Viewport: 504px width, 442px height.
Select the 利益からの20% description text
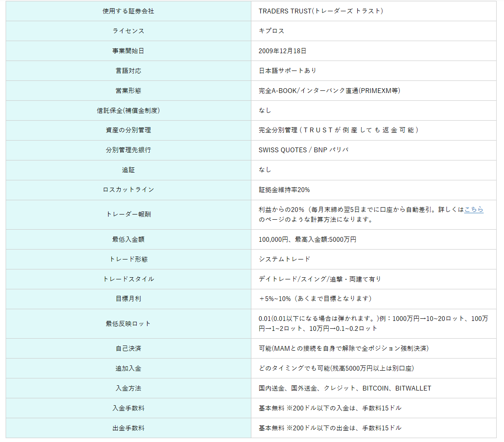pyautogui.click(x=371, y=214)
